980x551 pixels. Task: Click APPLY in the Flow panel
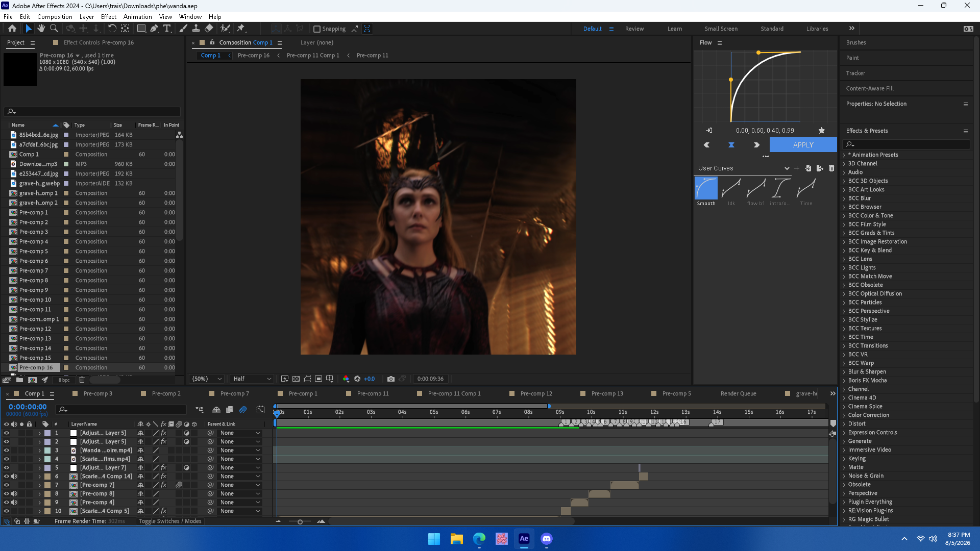pos(803,145)
